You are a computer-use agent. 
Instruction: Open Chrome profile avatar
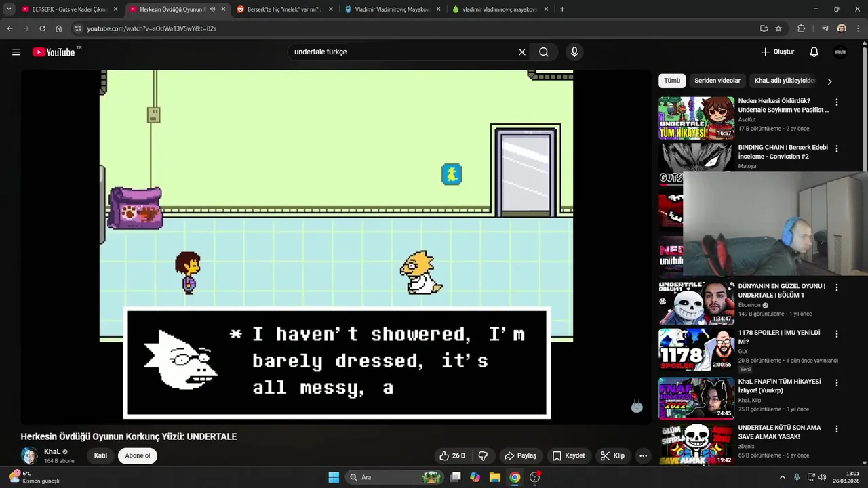pos(842,28)
